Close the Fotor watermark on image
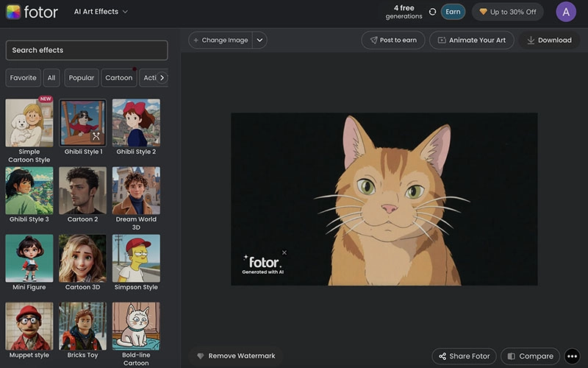 pyautogui.click(x=284, y=252)
